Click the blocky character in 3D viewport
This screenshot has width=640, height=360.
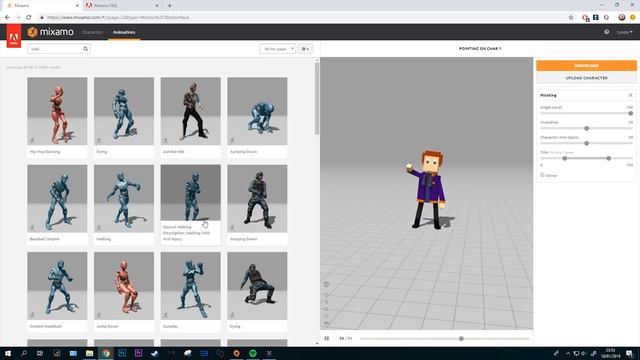tap(428, 190)
